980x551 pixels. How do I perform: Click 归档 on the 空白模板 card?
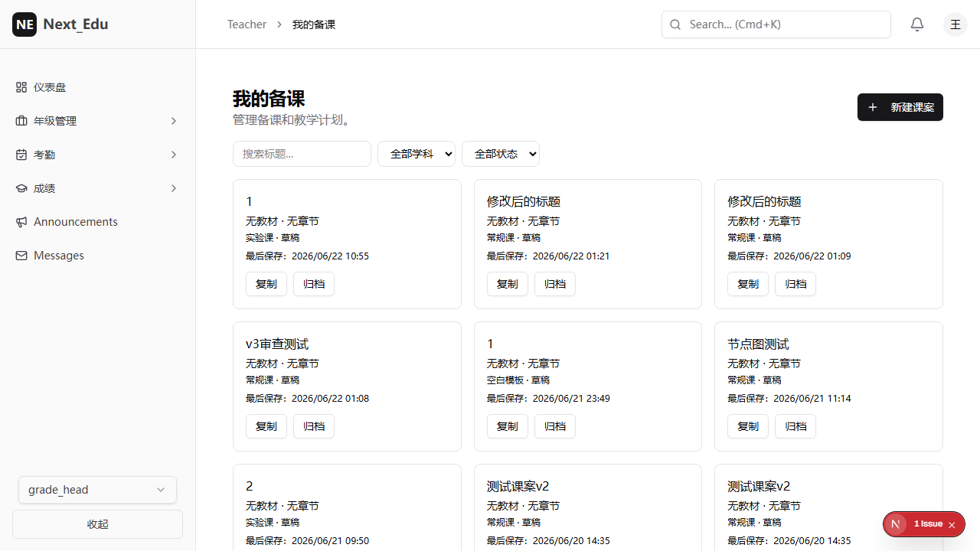(555, 426)
